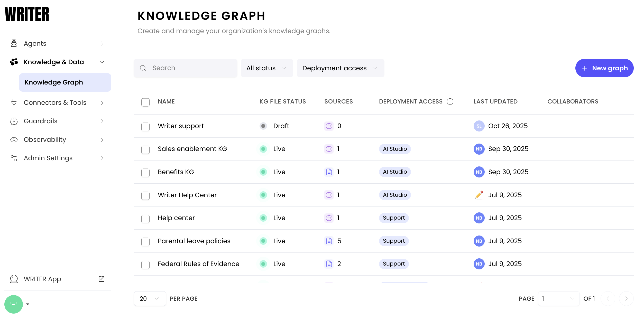This screenshot has width=644, height=320.
Task: Click the Observability eye icon
Action: (x=14, y=140)
